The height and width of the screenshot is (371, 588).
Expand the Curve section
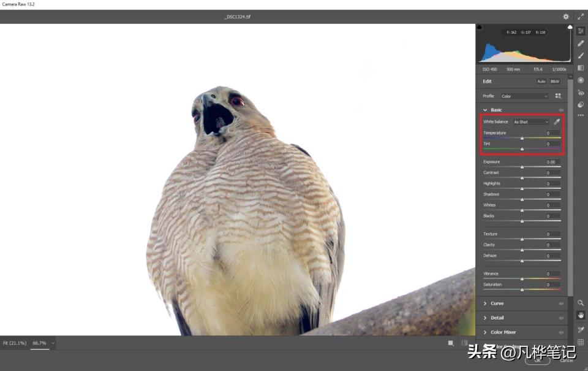pos(485,304)
